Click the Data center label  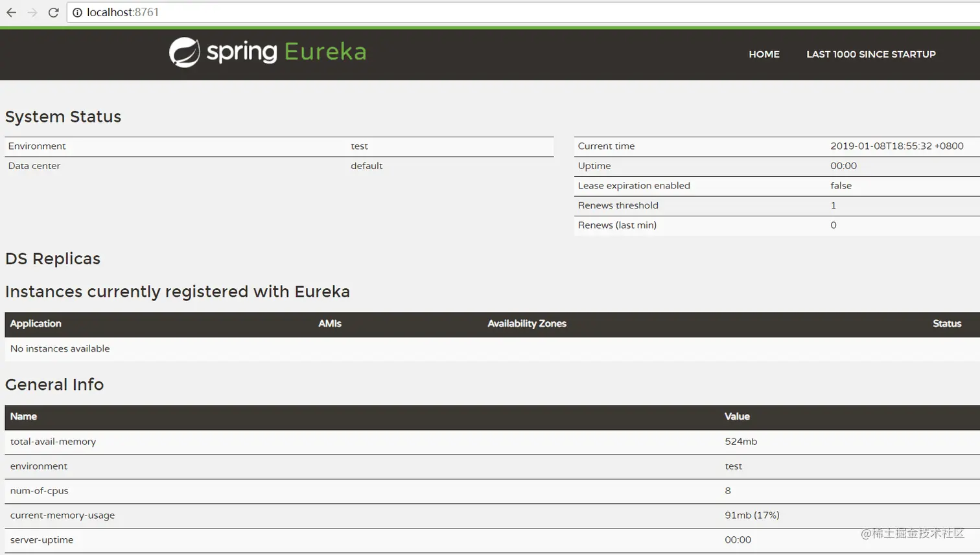point(34,166)
